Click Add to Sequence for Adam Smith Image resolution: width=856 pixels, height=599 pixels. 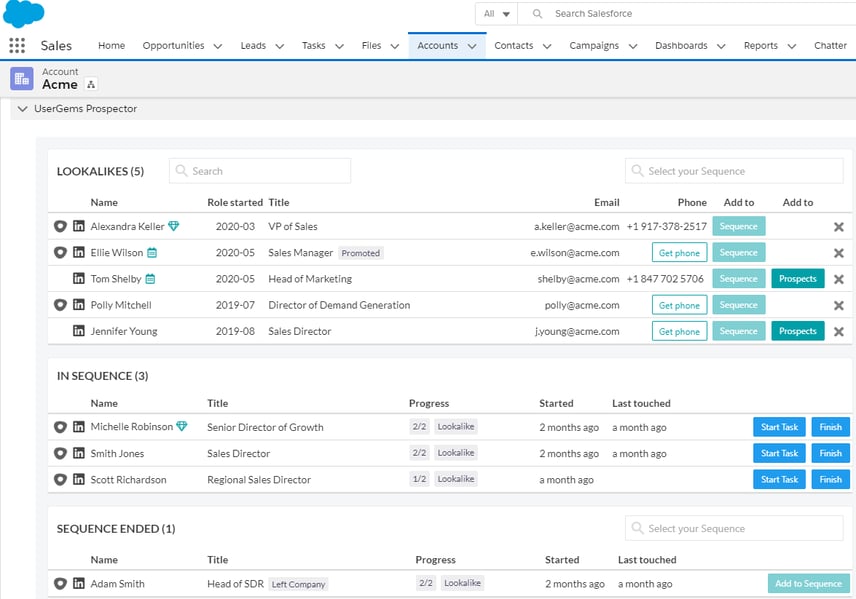coord(809,584)
